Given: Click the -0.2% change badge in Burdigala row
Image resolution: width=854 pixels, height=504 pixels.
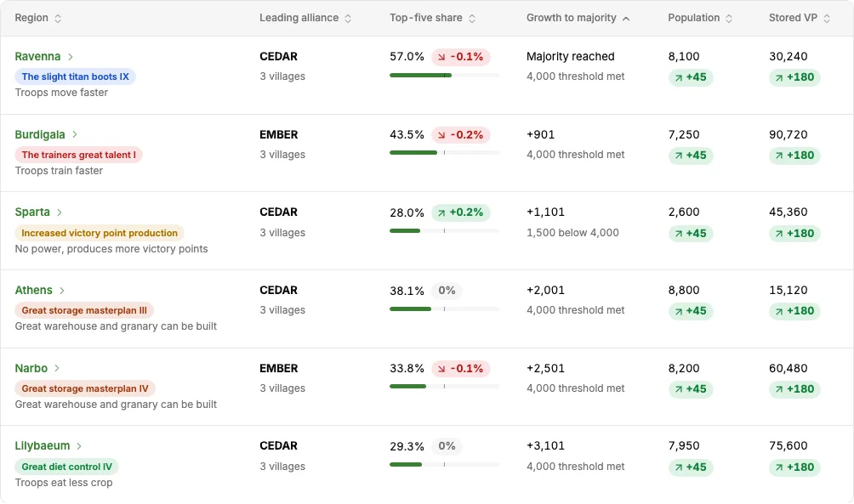Looking at the screenshot, I should coord(461,134).
